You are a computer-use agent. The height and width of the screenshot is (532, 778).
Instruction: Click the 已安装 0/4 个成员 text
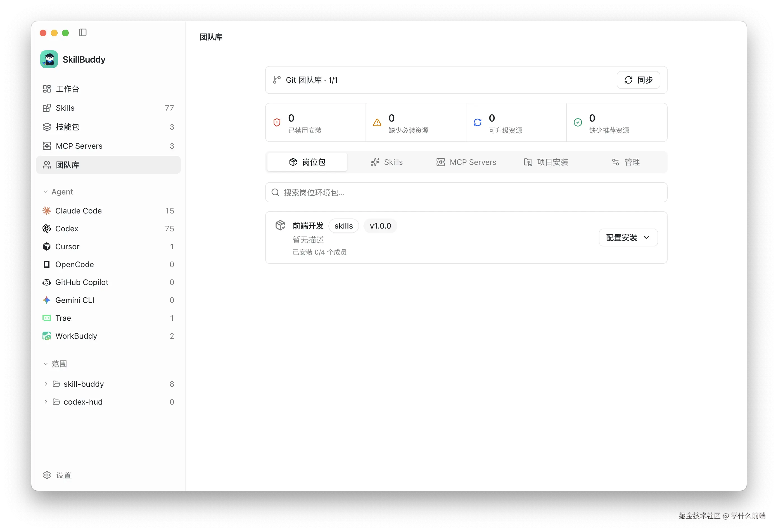(320, 252)
